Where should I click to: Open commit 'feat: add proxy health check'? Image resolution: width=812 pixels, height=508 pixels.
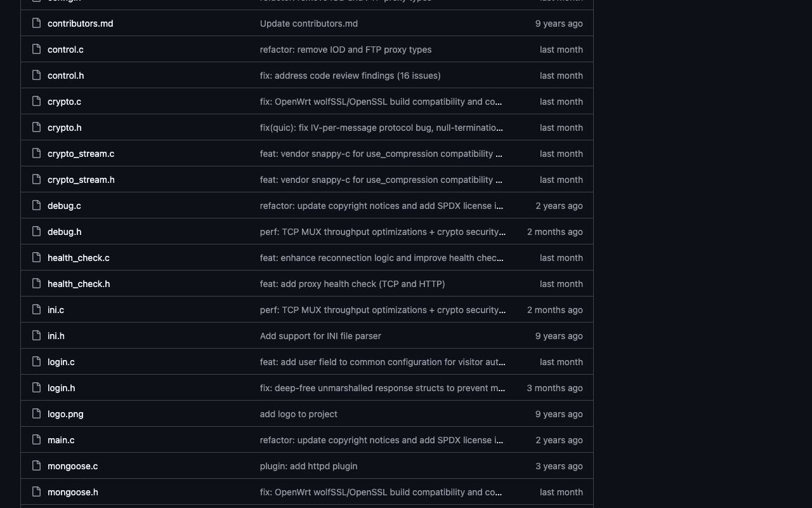(x=353, y=284)
